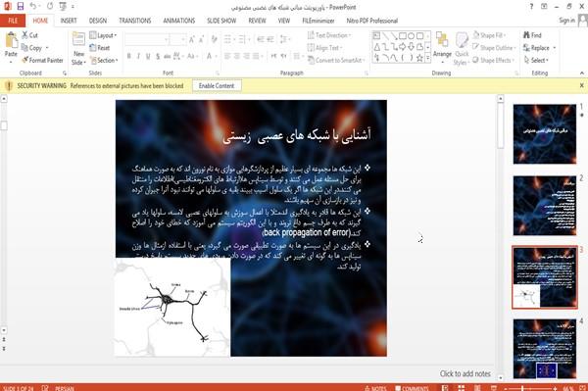Click the Copy icon

[24, 48]
